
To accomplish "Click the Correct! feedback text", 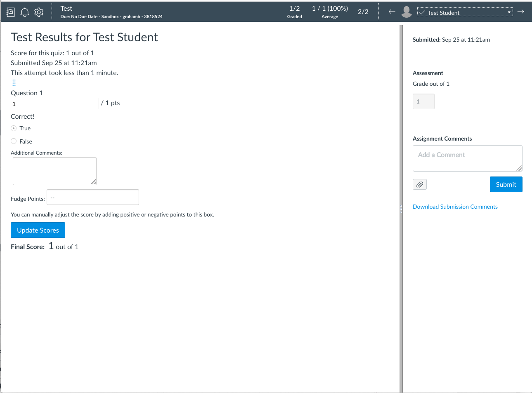I will pyautogui.click(x=23, y=117).
